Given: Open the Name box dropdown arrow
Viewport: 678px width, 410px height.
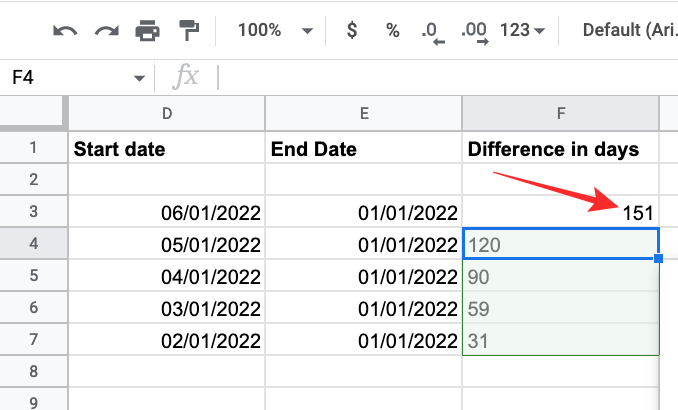Looking at the screenshot, I should coord(139,78).
